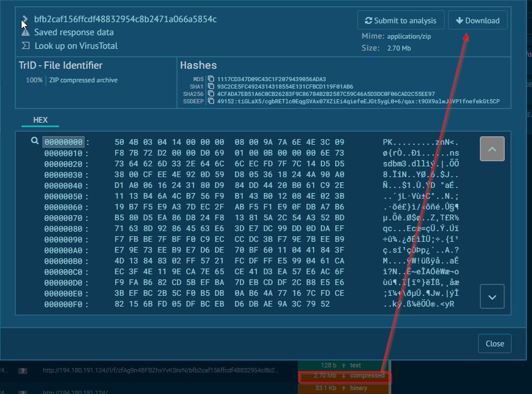Open the 128 b text response

tap(344, 365)
